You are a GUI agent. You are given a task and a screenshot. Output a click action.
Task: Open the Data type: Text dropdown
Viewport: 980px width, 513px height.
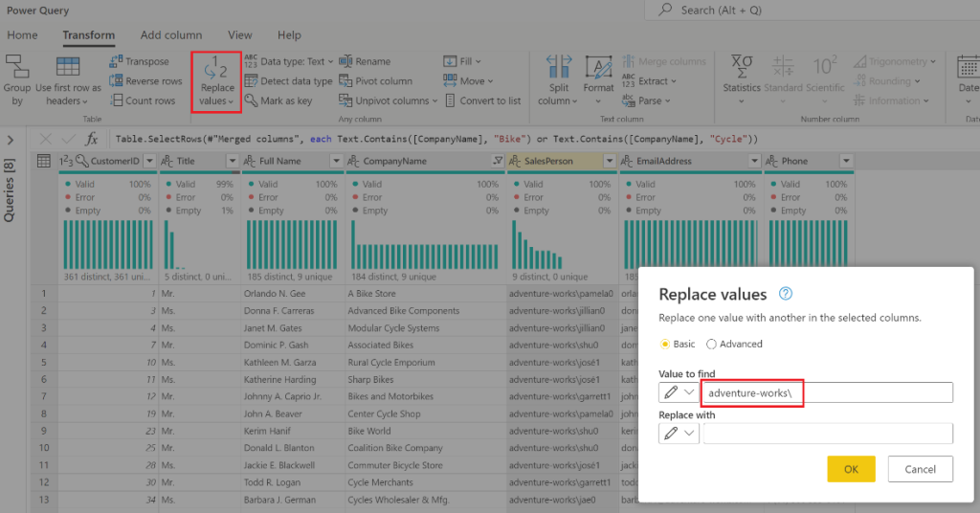pyautogui.click(x=289, y=61)
